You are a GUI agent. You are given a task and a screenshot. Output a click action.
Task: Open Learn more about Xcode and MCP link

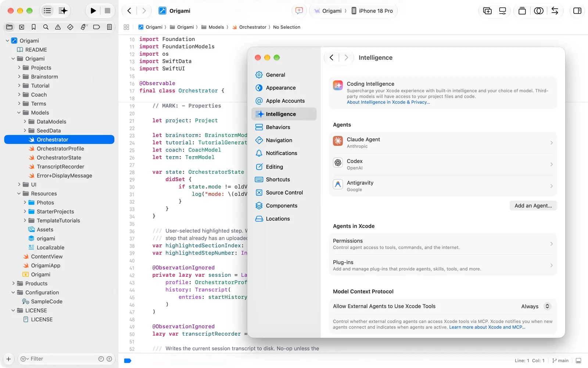pyautogui.click(x=487, y=327)
